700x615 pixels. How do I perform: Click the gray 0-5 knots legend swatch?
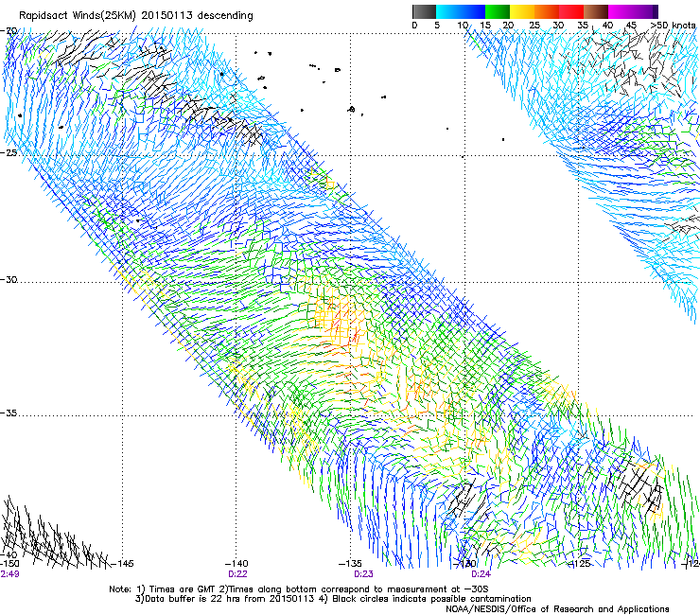pyautogui.click(x=424, y=11)
